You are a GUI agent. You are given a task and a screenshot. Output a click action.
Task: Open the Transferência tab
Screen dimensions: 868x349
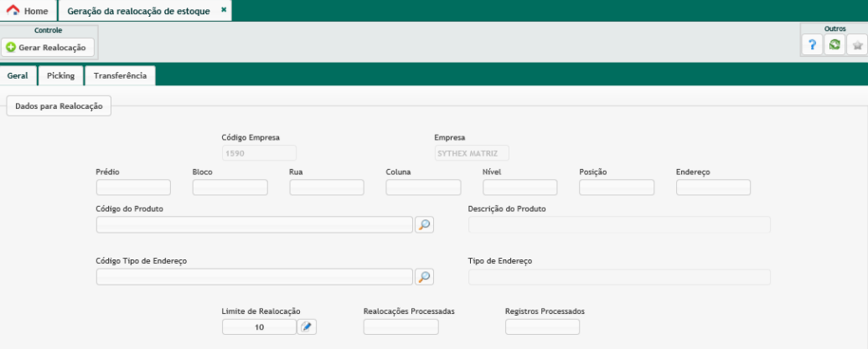click(x=121, y=75)
